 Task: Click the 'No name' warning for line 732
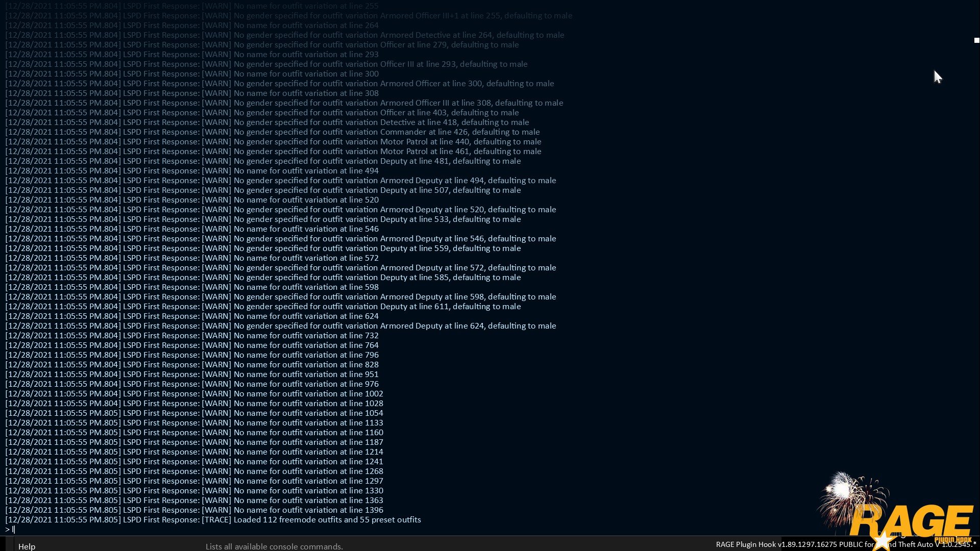point(192,336)
